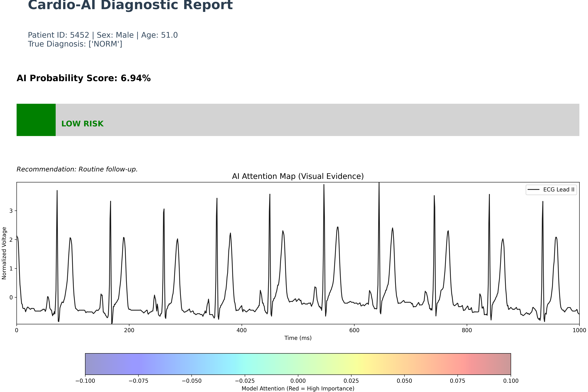Click the Patient ID 5452 text

tap(58, 35)
